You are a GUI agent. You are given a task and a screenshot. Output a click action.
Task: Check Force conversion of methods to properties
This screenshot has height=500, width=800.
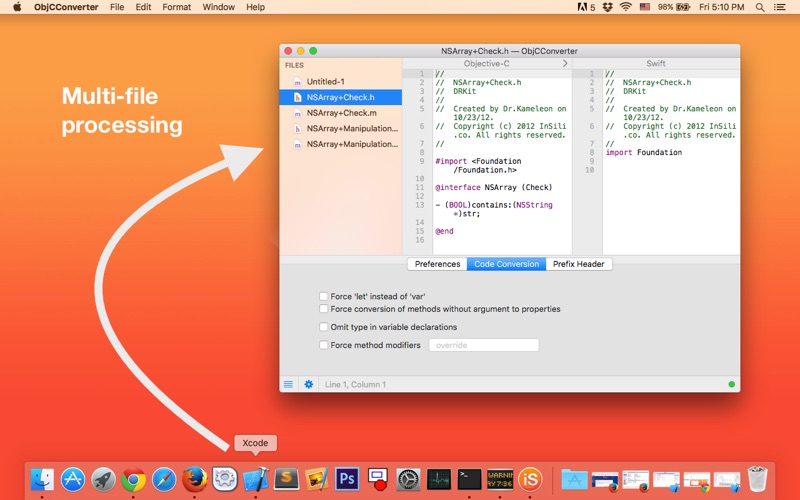coord(323,309)
